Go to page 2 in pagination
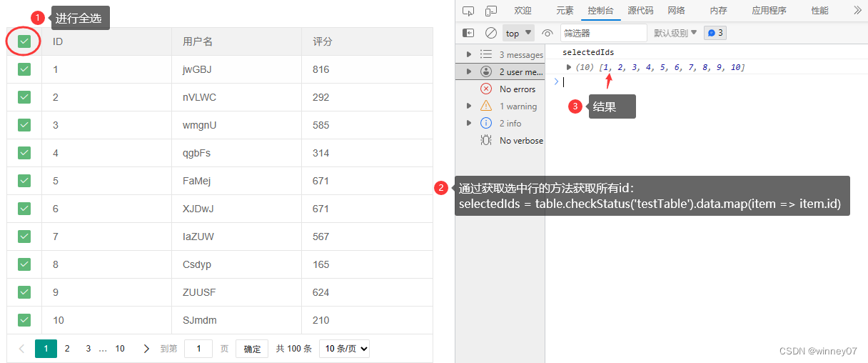 (67, 349)
